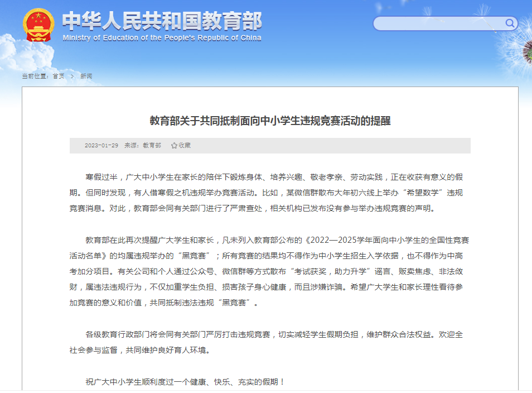This screenshot has height=393, width=532.
Task: Open the 首页 breadcrumb link
Action: point(59,76)
